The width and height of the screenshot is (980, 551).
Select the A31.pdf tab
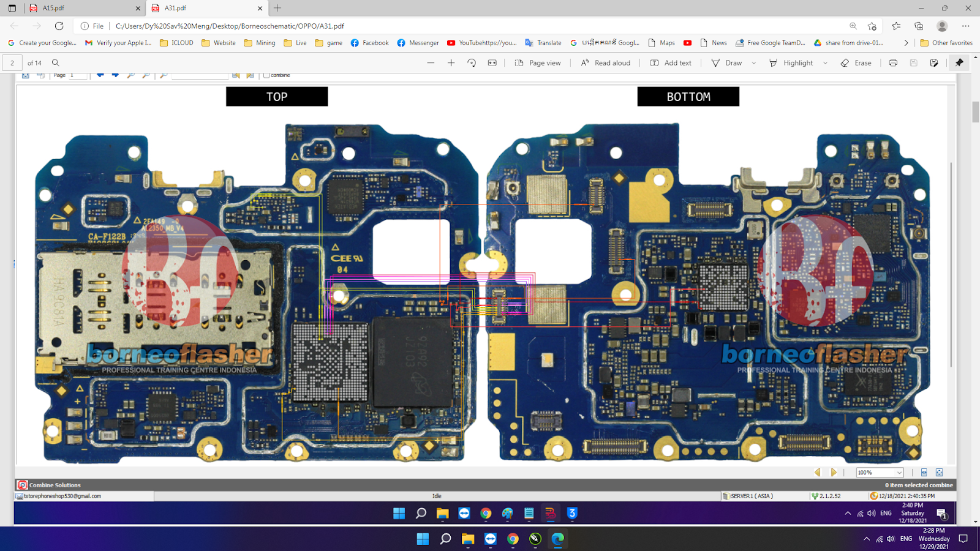[x=206, y=8]
